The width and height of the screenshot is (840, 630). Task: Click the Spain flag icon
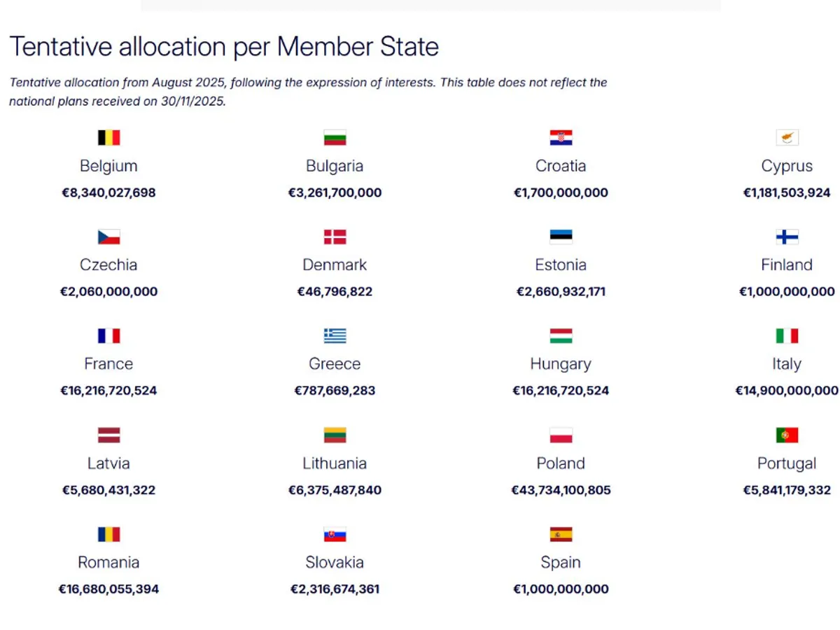click(561, 535)
